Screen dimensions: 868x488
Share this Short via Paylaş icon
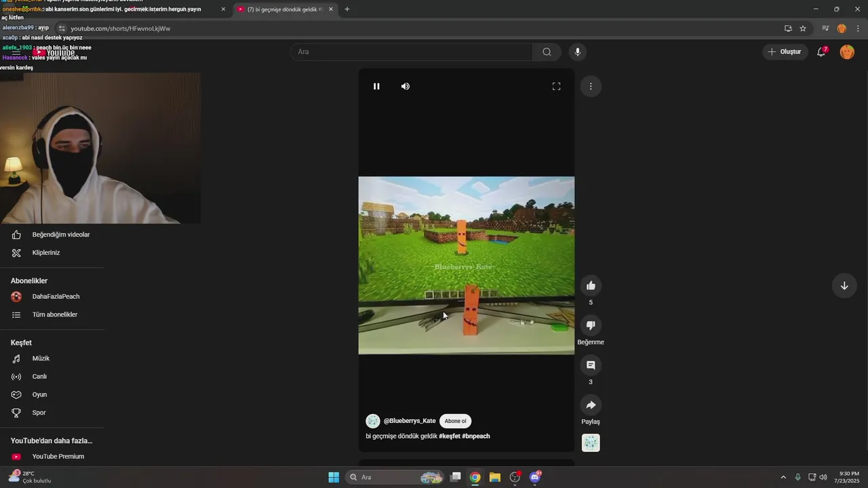click(591, 405)
